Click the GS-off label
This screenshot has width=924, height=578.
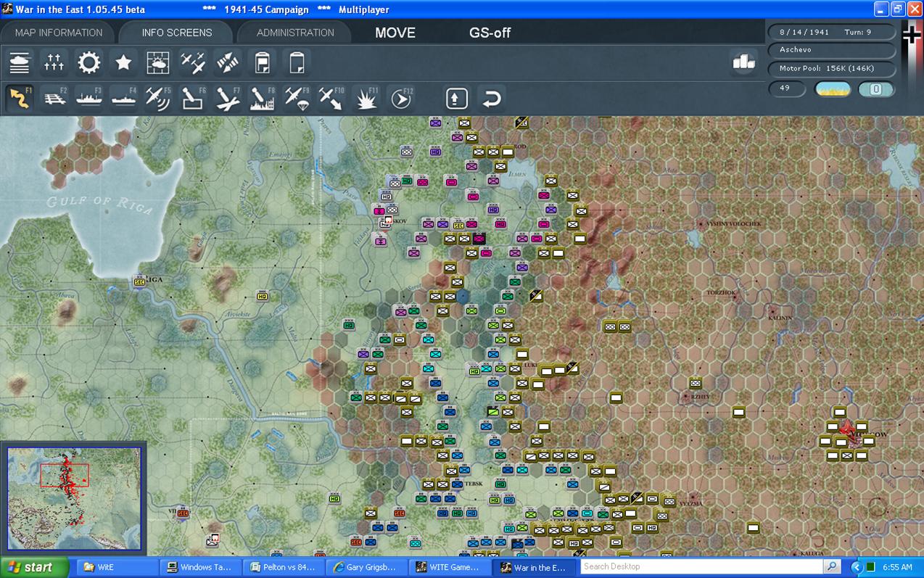tap(490, 33)
